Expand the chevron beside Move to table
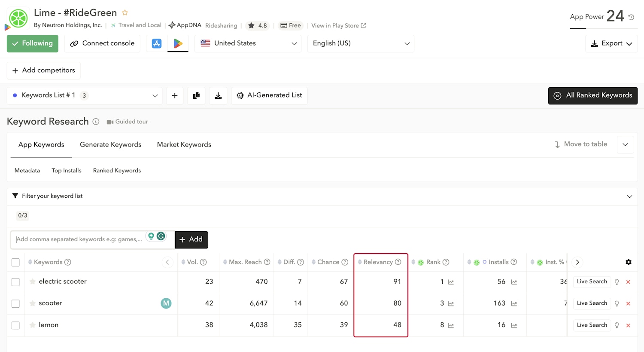 [625, 144]
